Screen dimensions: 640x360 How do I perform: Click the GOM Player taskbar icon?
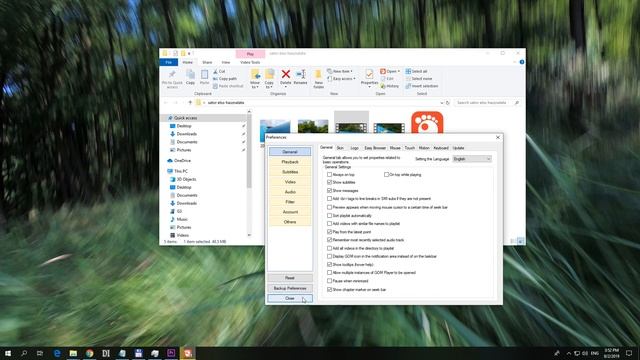[x=188, y=353]
